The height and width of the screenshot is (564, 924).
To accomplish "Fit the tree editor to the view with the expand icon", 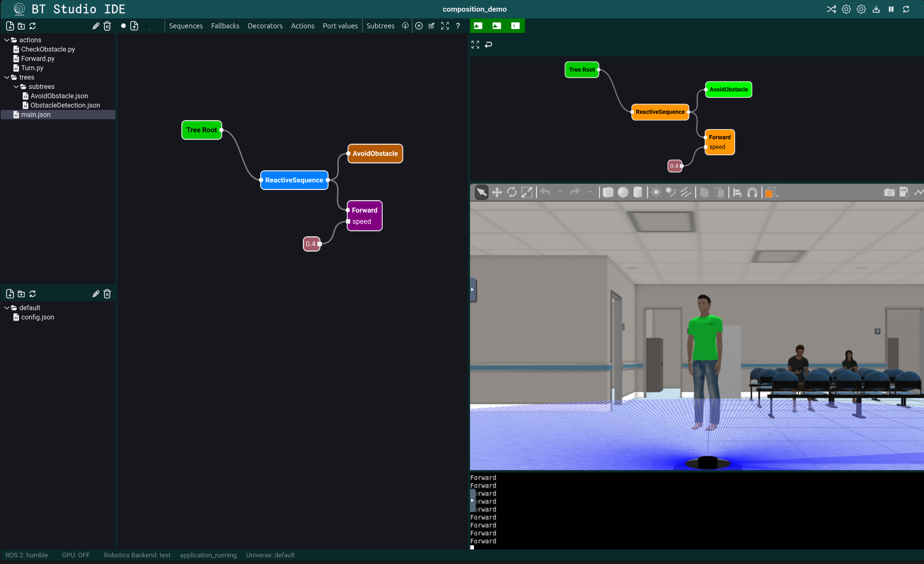I will (x=445, y=26).
